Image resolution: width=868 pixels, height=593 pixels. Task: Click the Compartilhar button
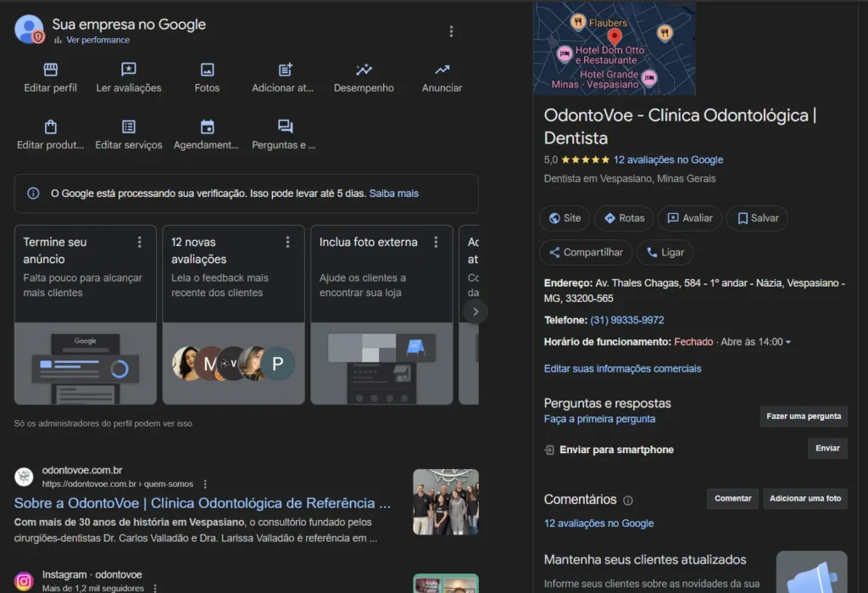586,253
